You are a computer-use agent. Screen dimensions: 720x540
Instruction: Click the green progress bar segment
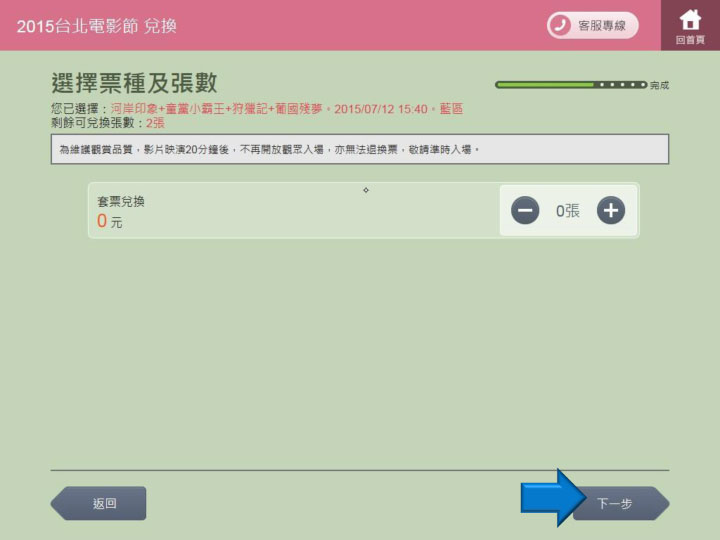pyautogui.click(x=545, y=85)
